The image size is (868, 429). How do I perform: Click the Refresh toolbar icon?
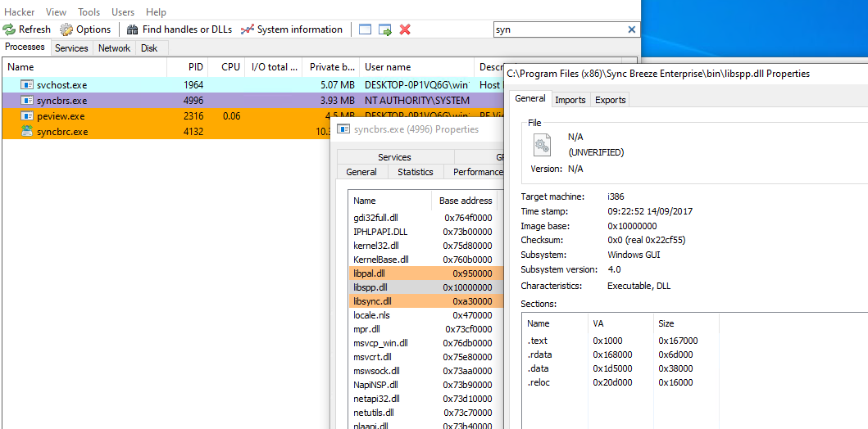coord(9,29)
